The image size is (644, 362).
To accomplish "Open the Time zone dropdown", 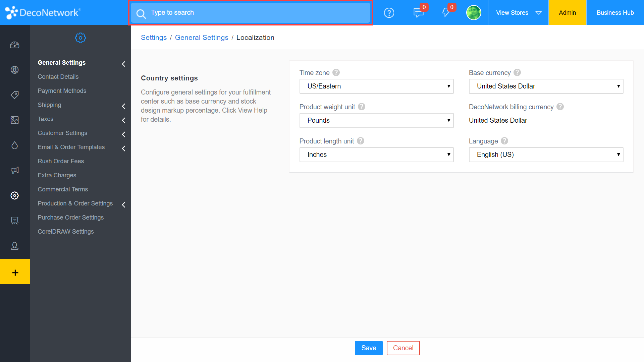I will [376, 86].
